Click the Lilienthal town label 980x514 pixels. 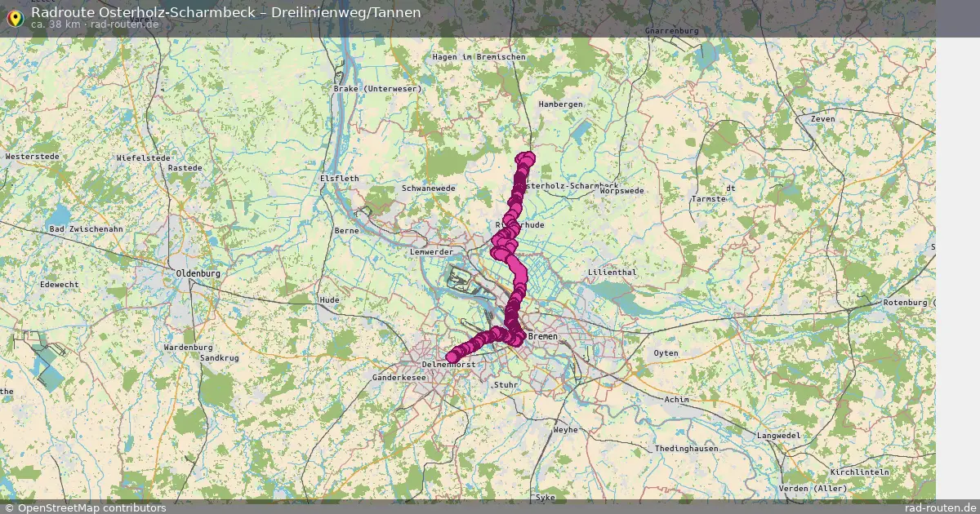coord(612,272)
